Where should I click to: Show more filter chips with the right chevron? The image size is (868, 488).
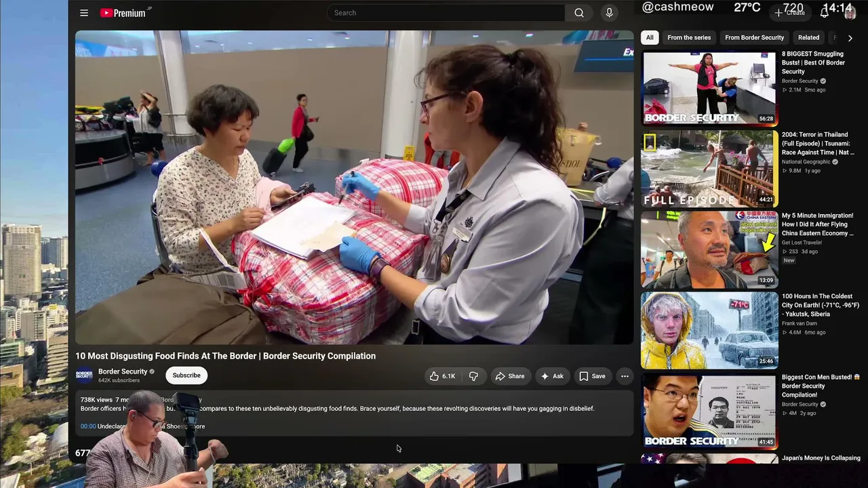850,38
